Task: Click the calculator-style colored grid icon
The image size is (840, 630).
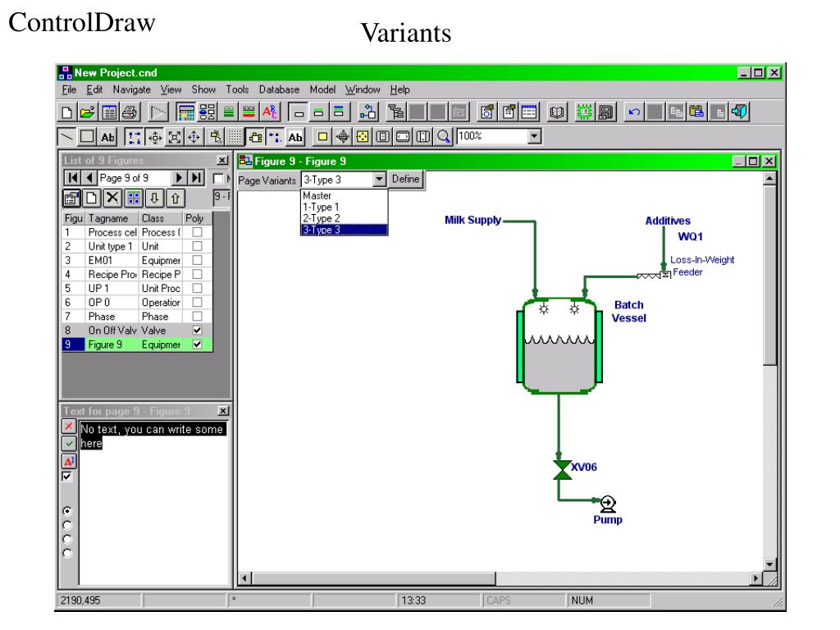Action: [x=186, y=112]
